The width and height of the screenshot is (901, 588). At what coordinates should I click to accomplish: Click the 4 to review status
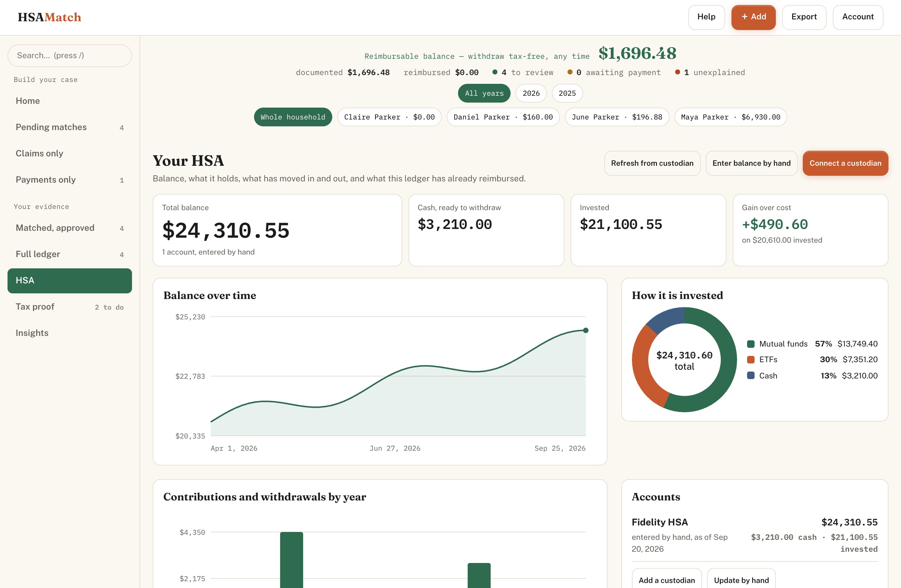pos(522,72)
